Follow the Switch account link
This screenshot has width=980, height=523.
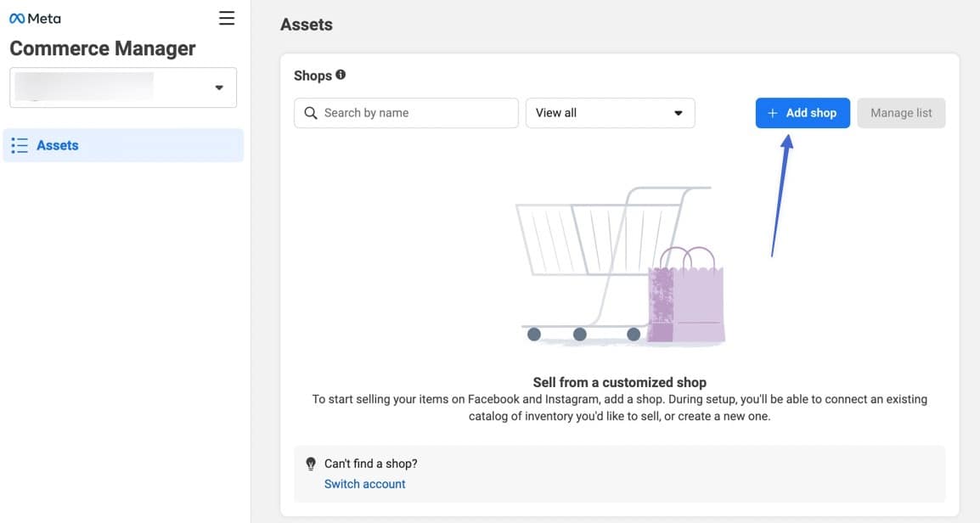point(365,484)
